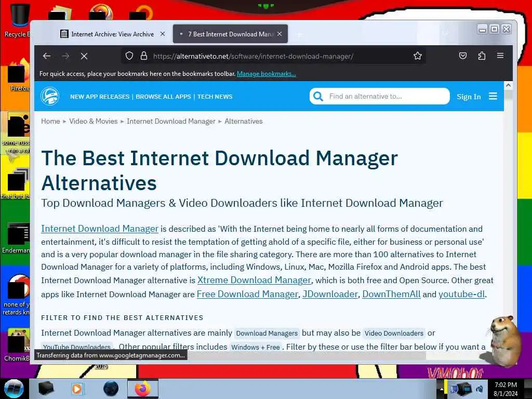This screenshot has height=399, width=532.
Task: Close the Internet Archive tab
Action: point(163,34)
